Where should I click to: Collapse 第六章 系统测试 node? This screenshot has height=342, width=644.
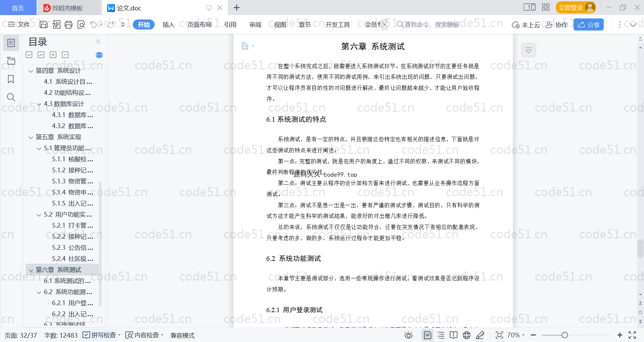[31, 270]
